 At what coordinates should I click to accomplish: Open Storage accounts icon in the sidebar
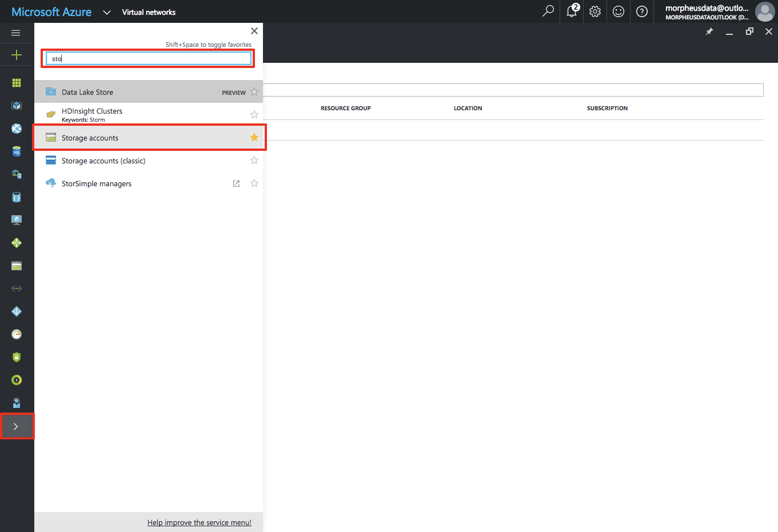pos(17,266)
